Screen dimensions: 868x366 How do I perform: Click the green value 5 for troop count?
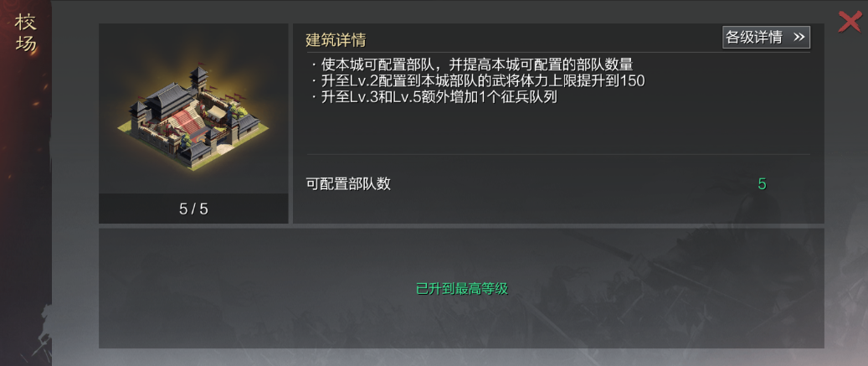tap(762, 184)
